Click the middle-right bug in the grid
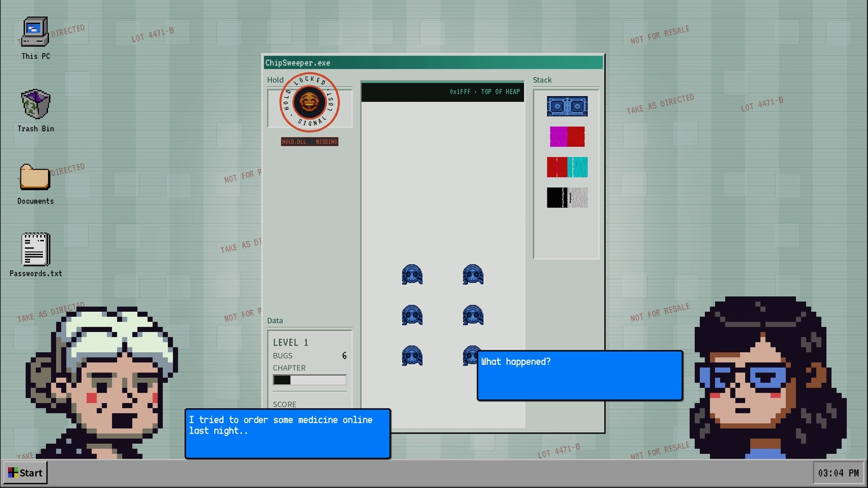This screenshot has width=868, height=488. click(x=473, y=315)
